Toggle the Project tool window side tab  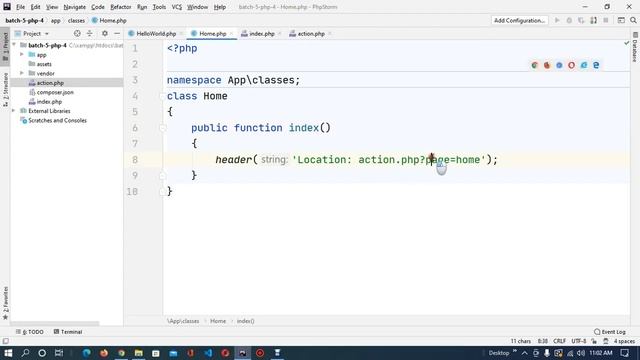(x=5, y=46)
